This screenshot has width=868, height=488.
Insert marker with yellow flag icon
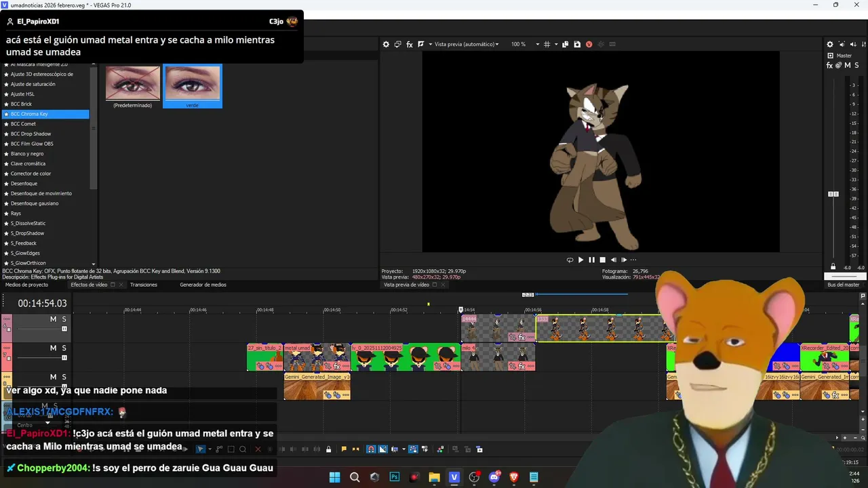pos(344,449)
